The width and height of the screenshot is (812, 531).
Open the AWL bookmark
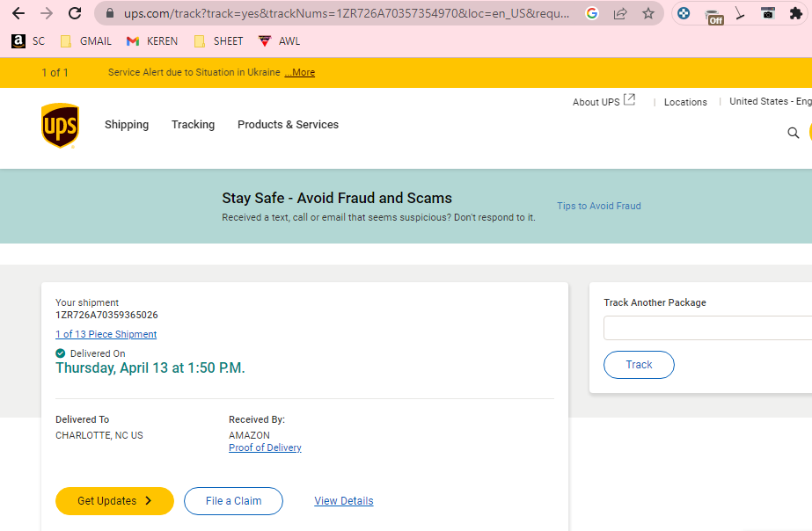(279, 41)
